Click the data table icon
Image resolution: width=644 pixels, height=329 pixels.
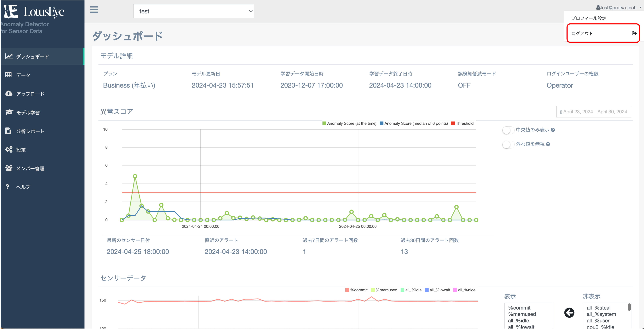8,75
